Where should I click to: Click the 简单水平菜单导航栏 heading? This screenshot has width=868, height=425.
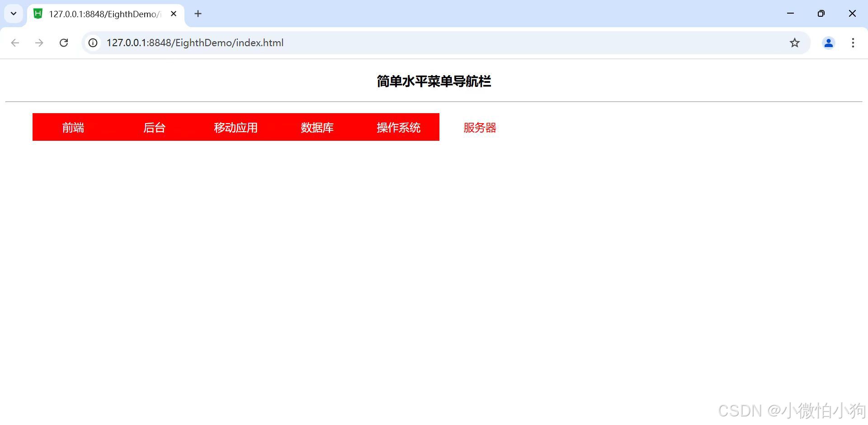(434, 81)
